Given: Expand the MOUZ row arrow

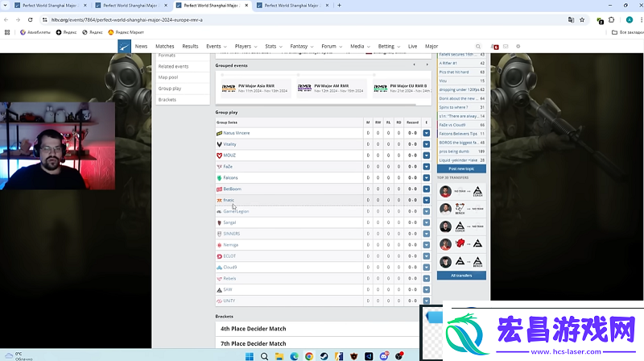Looking at the screenshot, I should point(427,156).
